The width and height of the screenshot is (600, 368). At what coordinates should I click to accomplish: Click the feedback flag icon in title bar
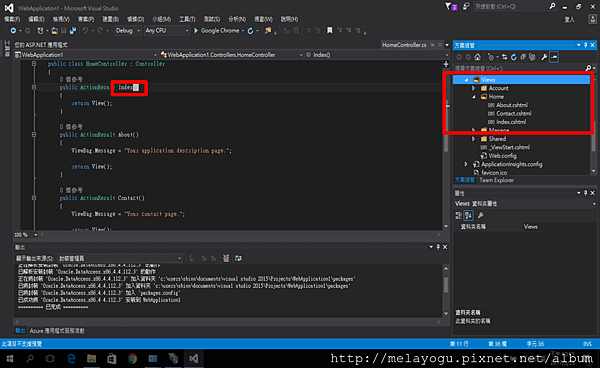(x=448, y=7)
